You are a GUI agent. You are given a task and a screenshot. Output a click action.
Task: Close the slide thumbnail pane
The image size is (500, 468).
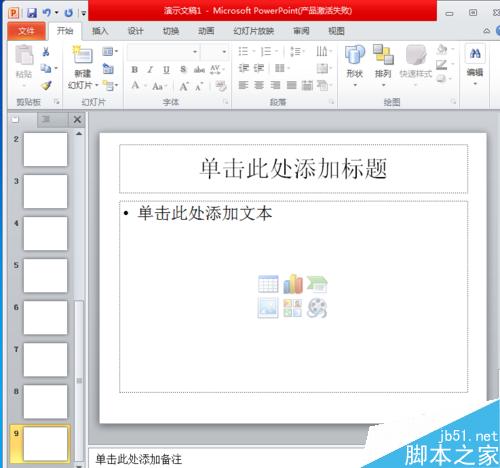point(77,119)
